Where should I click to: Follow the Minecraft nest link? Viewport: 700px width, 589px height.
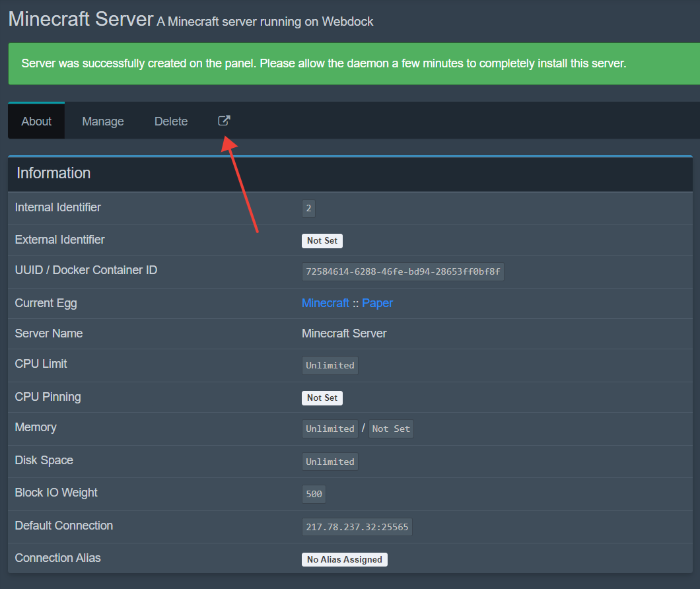click(x=325, y=303)
